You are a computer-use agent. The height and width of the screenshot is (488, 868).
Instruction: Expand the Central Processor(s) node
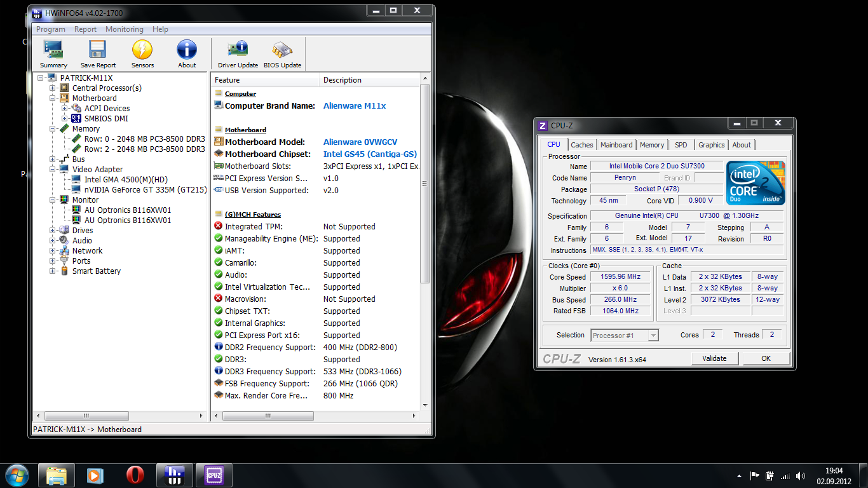pyautogui.click(x=53, y=88)
